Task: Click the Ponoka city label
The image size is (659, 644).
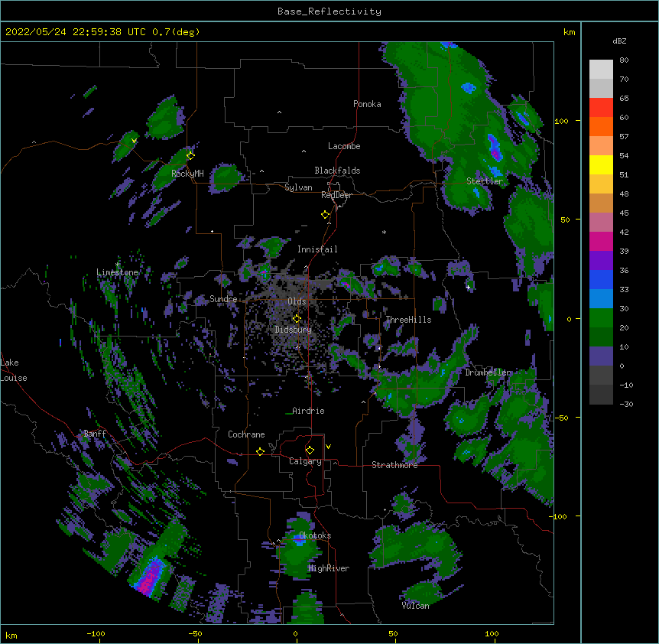Action: click(367, 104)
